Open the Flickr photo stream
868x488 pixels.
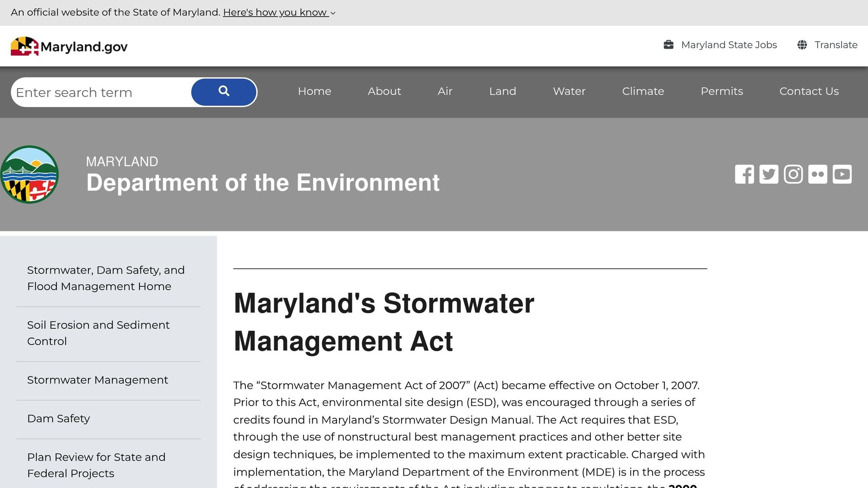pyautogui.click(x=818, y=174)
